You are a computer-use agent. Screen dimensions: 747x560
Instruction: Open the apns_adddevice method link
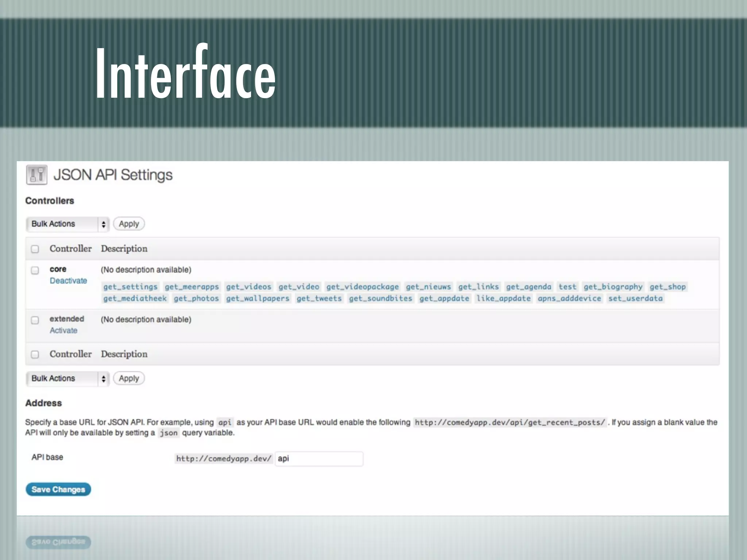click(569, 299)
